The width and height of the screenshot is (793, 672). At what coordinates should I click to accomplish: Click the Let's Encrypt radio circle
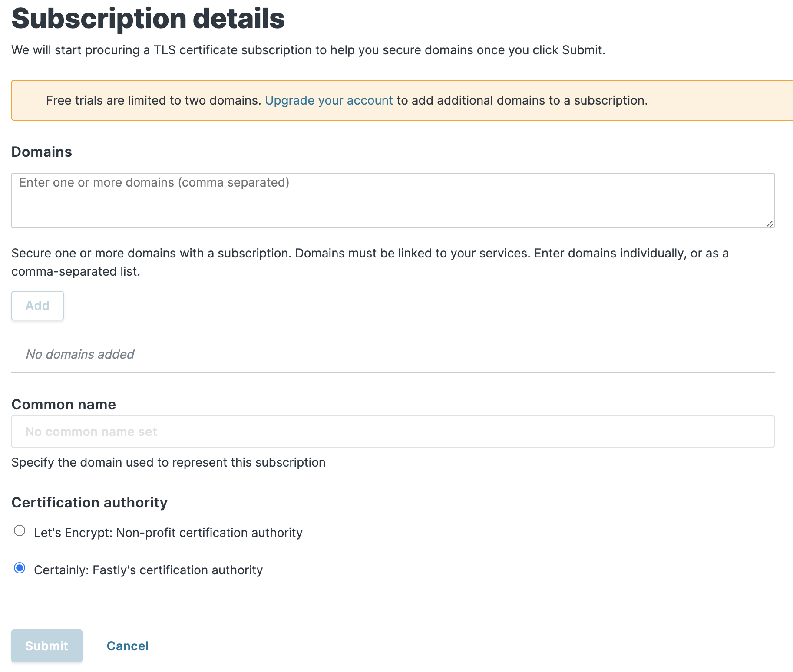pos(19,530)
